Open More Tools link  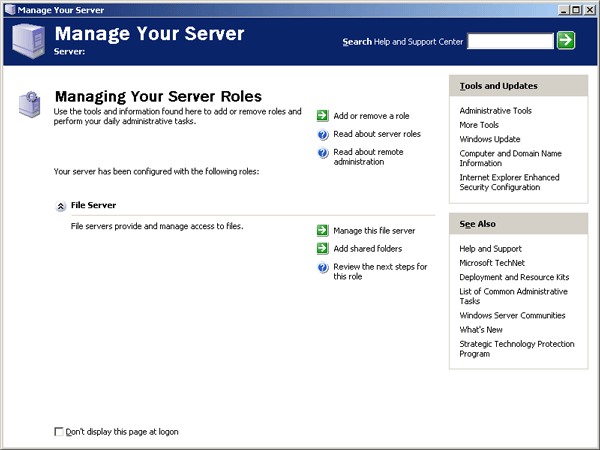479,125
